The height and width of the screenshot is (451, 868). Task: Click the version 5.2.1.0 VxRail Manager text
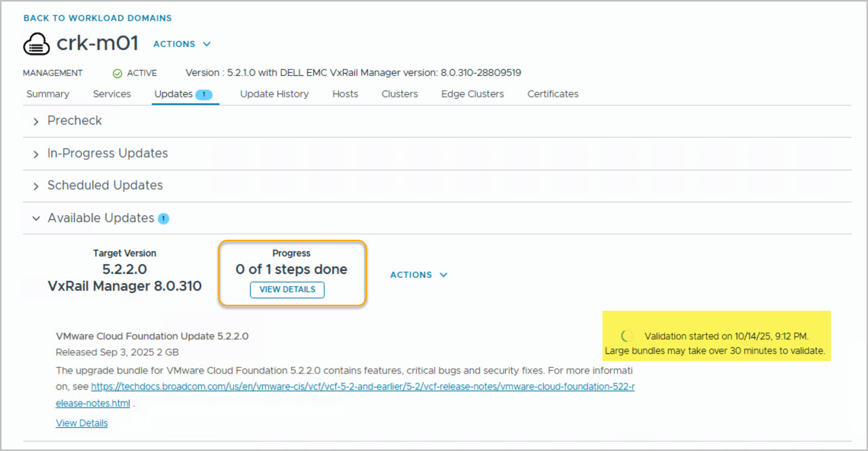353,73
